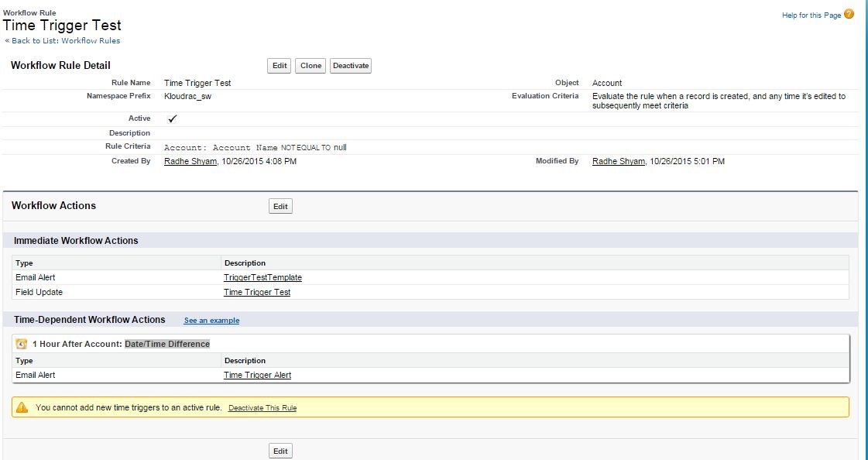Click the Deactivate This Rule link
Viewport: 868px width, 460px height.
click(262, 408)
